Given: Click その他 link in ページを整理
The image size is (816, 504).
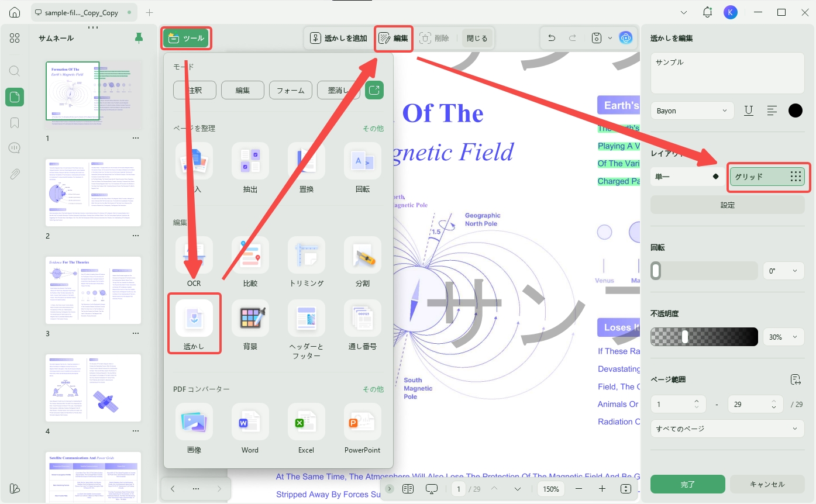Looking at the screenshot, I should [x=373, y=128].
